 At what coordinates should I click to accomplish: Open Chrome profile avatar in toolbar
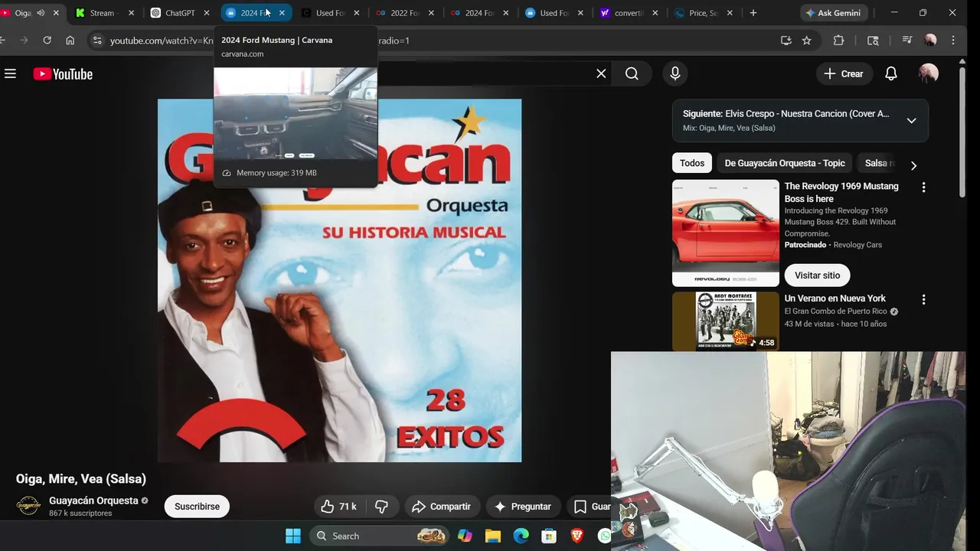(930, 40)
